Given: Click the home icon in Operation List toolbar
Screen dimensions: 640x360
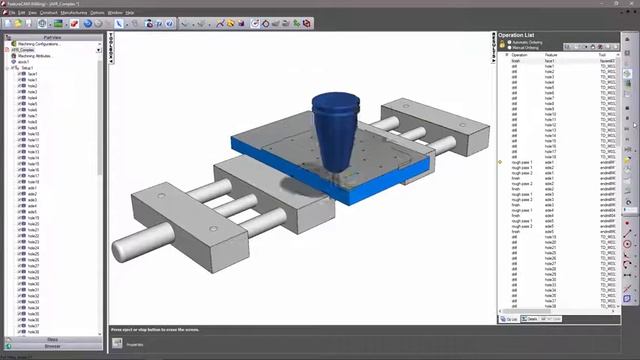Looking at the screenshot, I should tap(593, 47).
